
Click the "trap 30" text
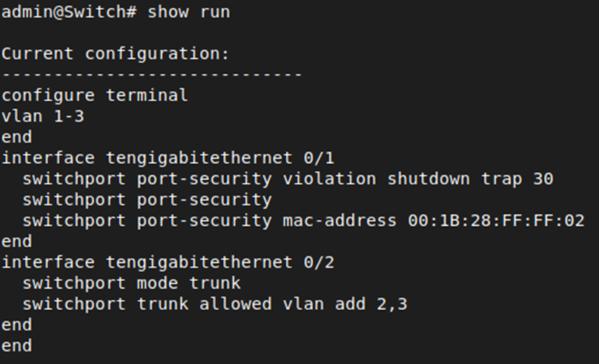coord(517,179)
